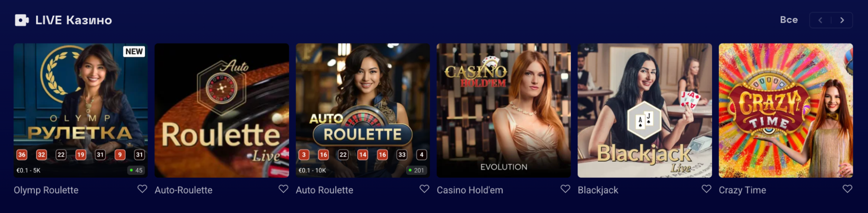Viewport: 868px width, 213px height.
Task: Favorite Olymp Roulette with its heart icon
Action: pos(142,189)
